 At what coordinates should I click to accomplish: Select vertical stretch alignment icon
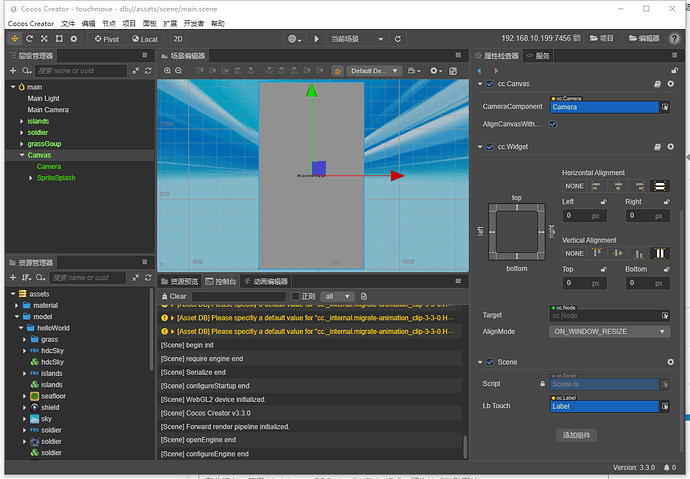coord(659,253)
